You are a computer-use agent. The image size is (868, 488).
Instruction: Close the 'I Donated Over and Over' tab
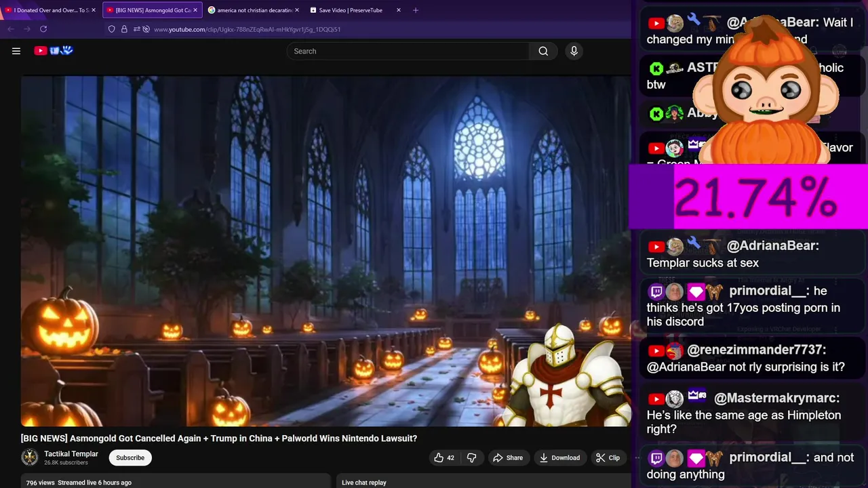(x=94, y=10)
